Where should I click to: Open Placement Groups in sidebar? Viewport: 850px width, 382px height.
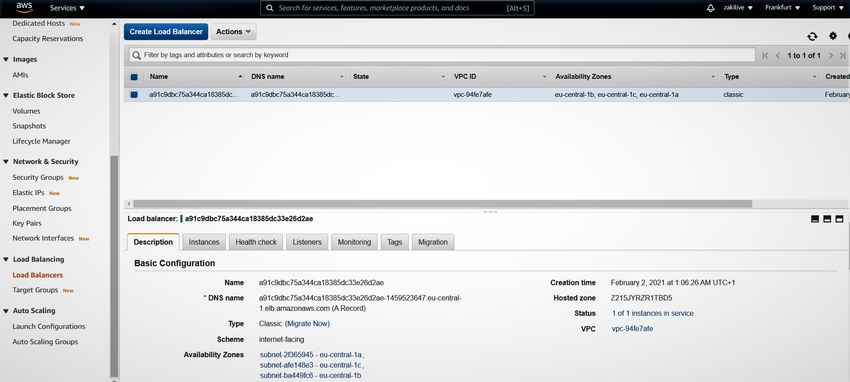tap(42, 209)
